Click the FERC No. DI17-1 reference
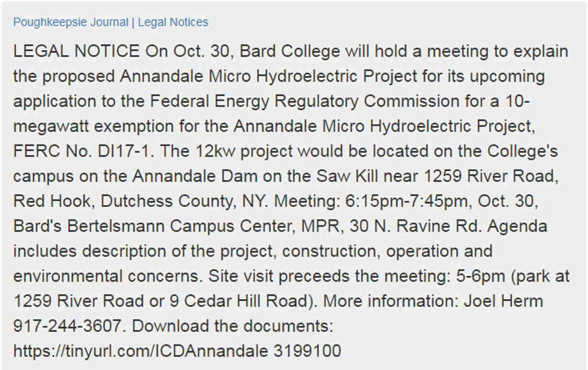Screen dimensions: 588x370 pos(81,151)
